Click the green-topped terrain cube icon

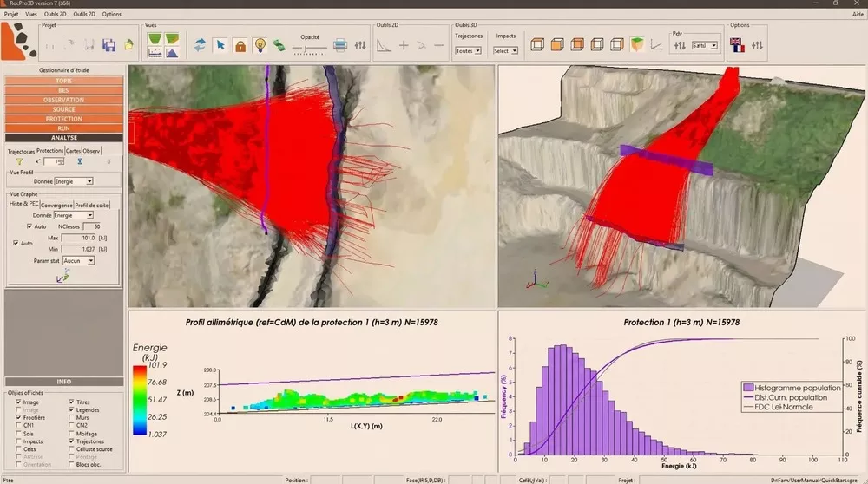637,45
